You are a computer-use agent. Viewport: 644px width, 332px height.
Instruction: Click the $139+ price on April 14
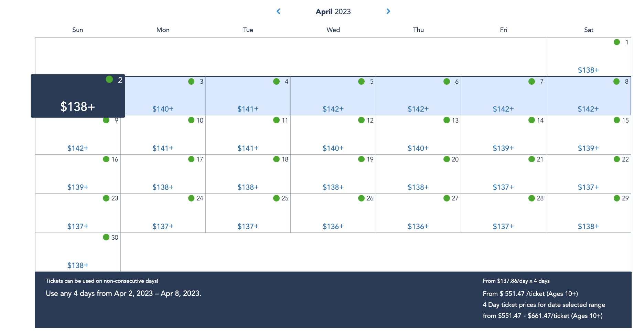pyautogui.click(x=503, y=148)
